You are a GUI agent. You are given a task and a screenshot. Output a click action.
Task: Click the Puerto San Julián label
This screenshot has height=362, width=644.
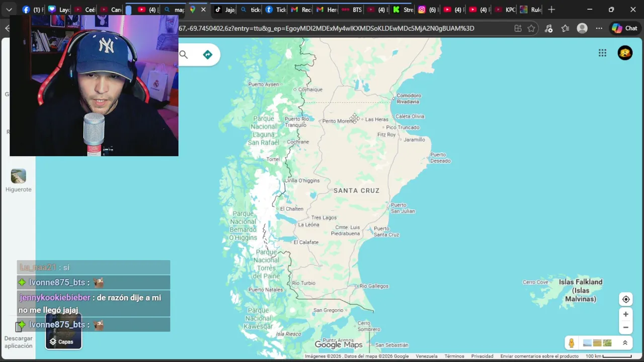point(403,208)
